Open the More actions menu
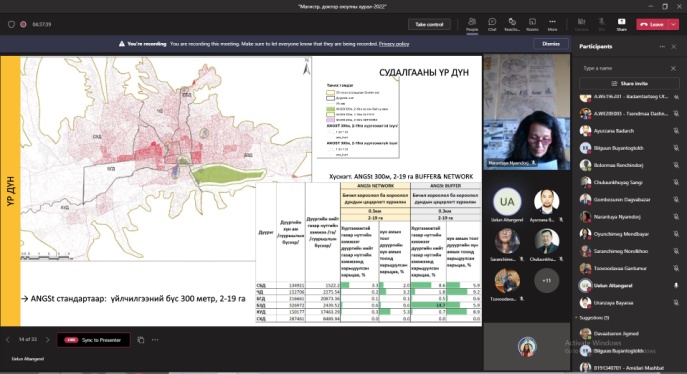Viewport: 687px width, 374px height. click(x=552, y=24)
